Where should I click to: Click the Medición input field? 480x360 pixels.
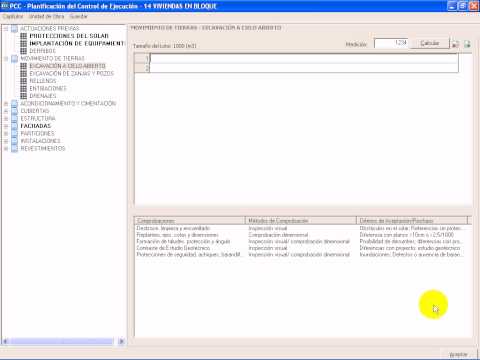[391, 43]
